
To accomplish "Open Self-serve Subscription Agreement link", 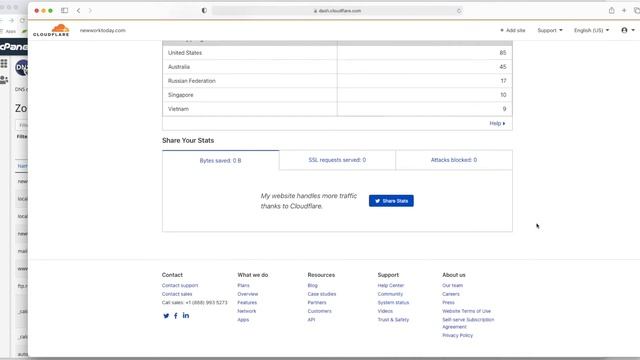I will 468,323.
